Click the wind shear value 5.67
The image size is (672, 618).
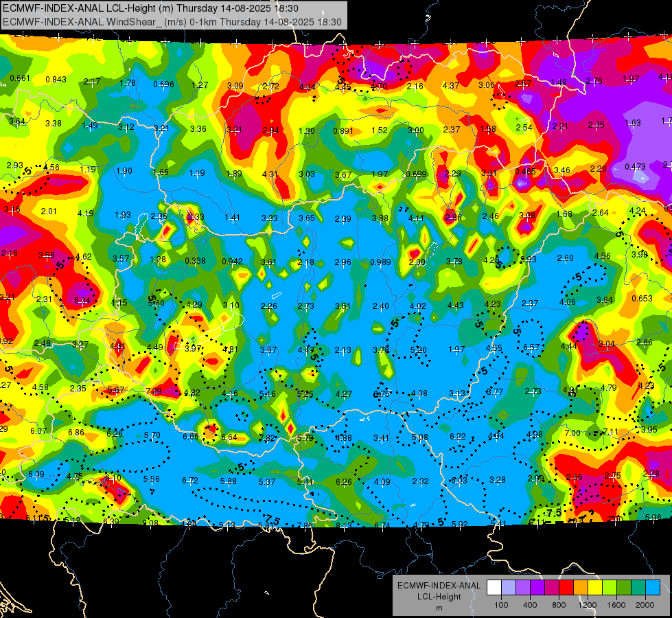pyautogui.click(x=116, y=390)
